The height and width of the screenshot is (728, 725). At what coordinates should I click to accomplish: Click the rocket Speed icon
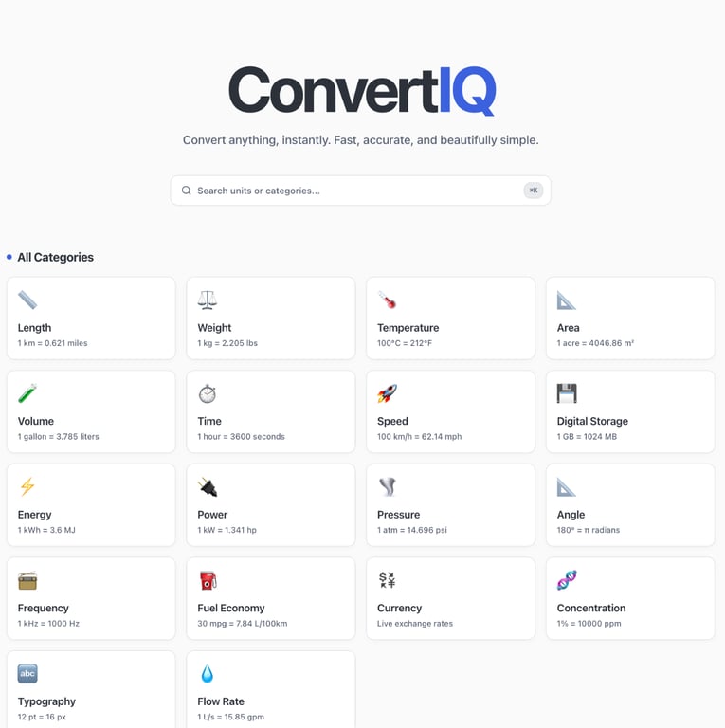pos(387,393)
